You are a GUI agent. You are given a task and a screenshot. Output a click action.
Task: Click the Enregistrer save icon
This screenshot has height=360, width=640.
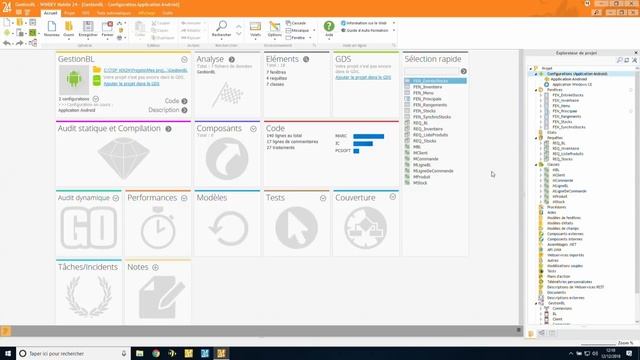click(88, 27)
